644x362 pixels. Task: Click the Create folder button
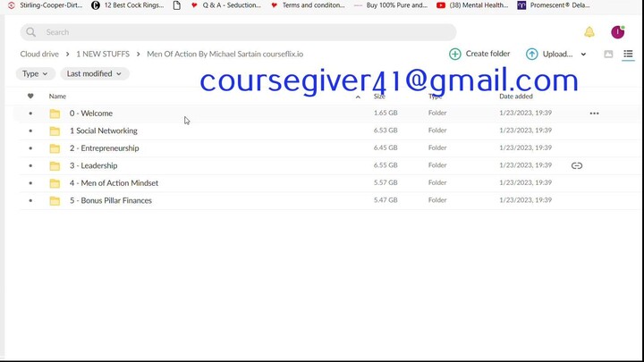(x=479, y=54)
